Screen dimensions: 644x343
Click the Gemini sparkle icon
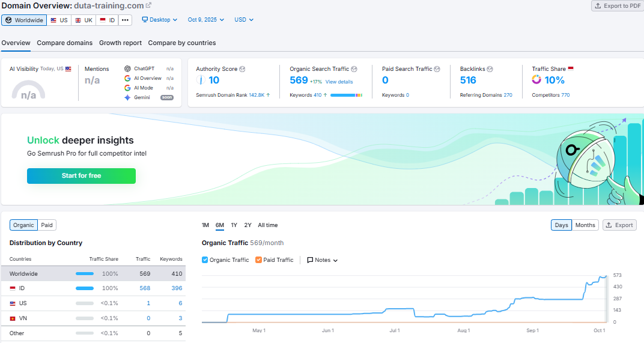click(127, 97)
